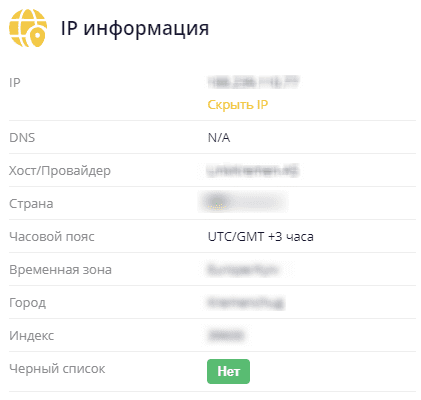This screenshot has height=400, width=421.
Task: Click the 'IP' row label
Action: [x=15, y=82]
